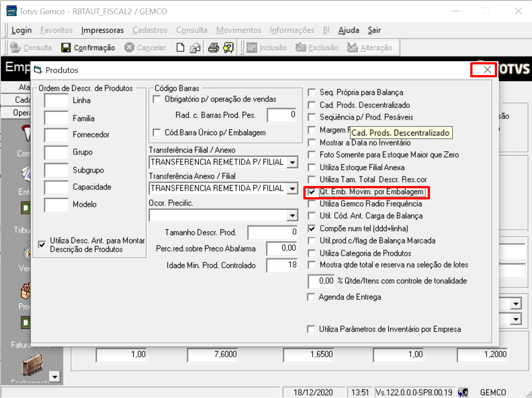Click the Modelo order input field
Viewport: 532px width, 398px height.
(56, 205)
